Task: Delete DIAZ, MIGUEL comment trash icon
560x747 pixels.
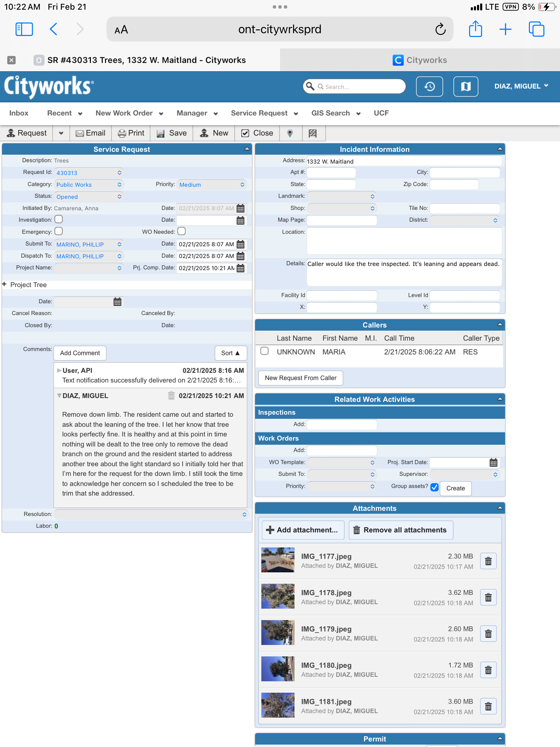Action: pyautogui.click(x=171, y=396)
